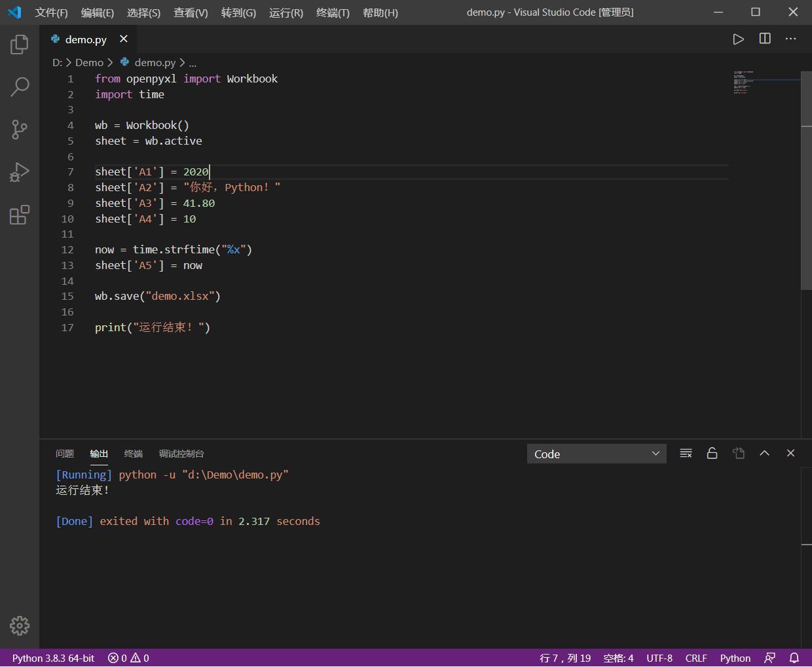Open the notifications bell in status bar

(794, 658)
